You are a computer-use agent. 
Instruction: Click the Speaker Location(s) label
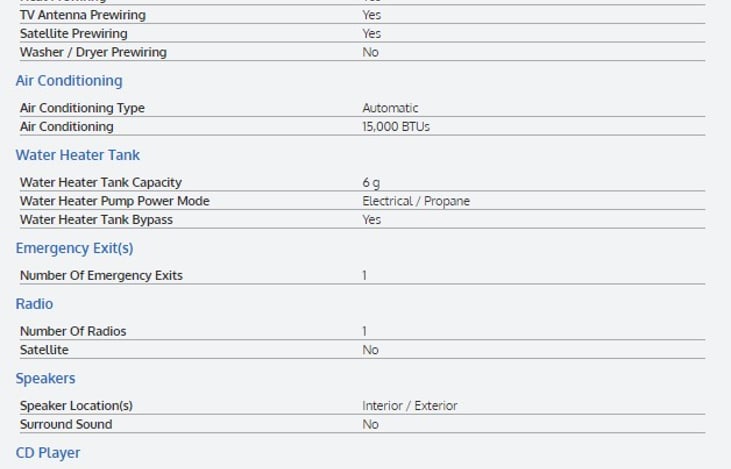tap(76, 406)
